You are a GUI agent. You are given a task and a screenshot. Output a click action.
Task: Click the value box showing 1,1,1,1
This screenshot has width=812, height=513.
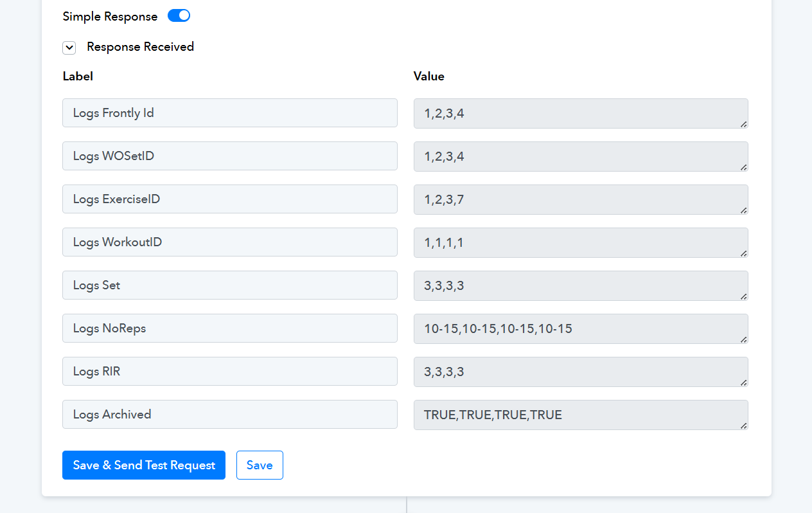[580, 242]
